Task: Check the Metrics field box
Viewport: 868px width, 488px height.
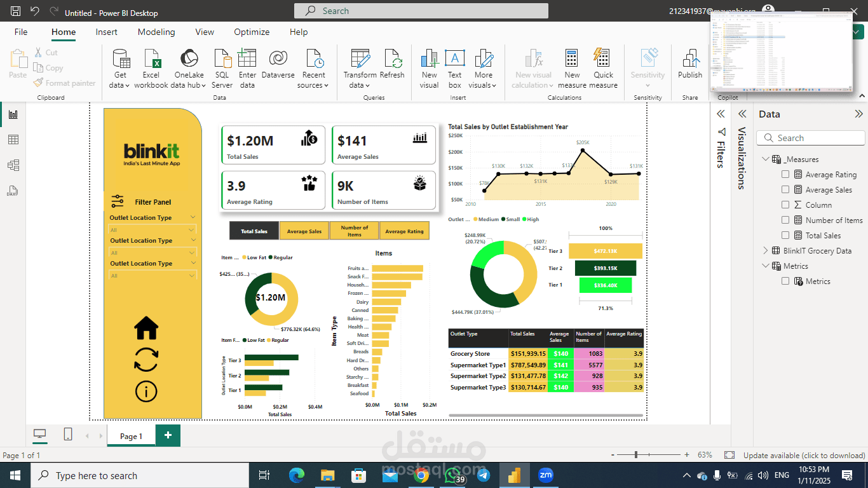Action: coord(786,281)
